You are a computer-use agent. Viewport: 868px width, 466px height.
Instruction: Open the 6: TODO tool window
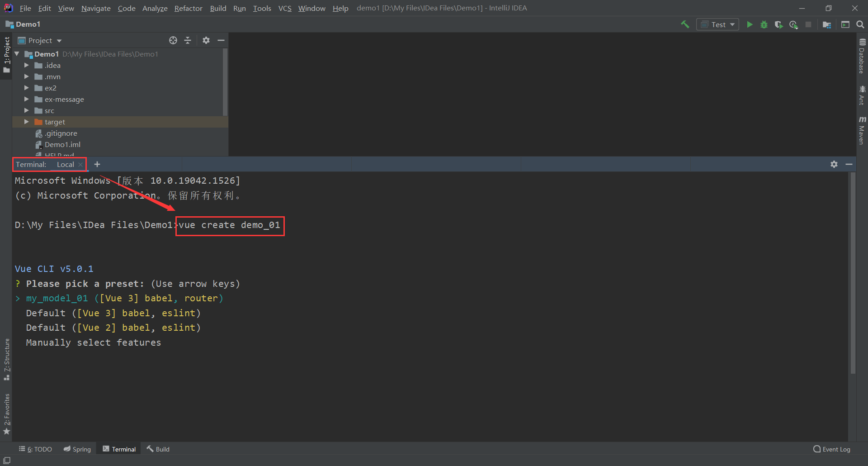point(35,449)
